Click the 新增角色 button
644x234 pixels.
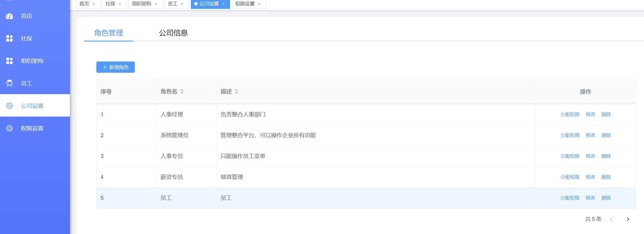click(x=116, y=67)
